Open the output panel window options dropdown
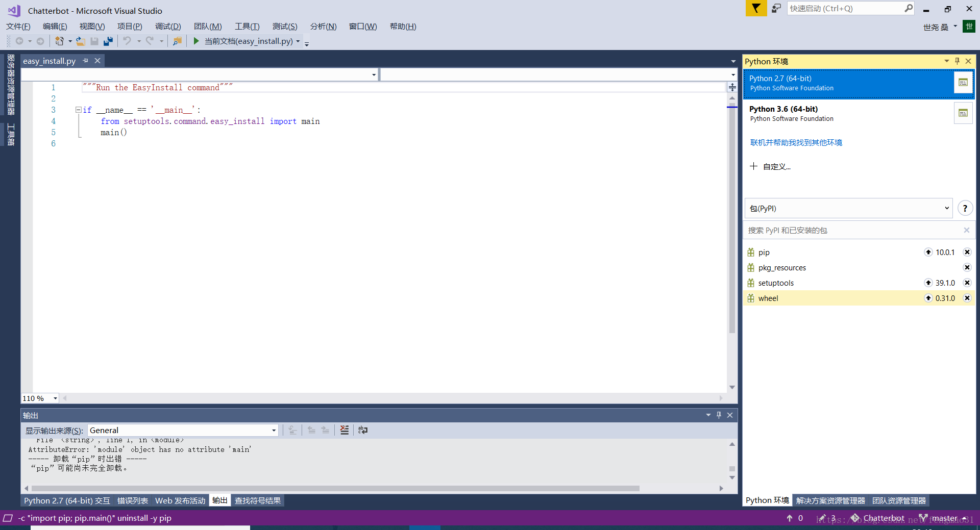Viewport: 980px width, 530px height. point(708,415)
